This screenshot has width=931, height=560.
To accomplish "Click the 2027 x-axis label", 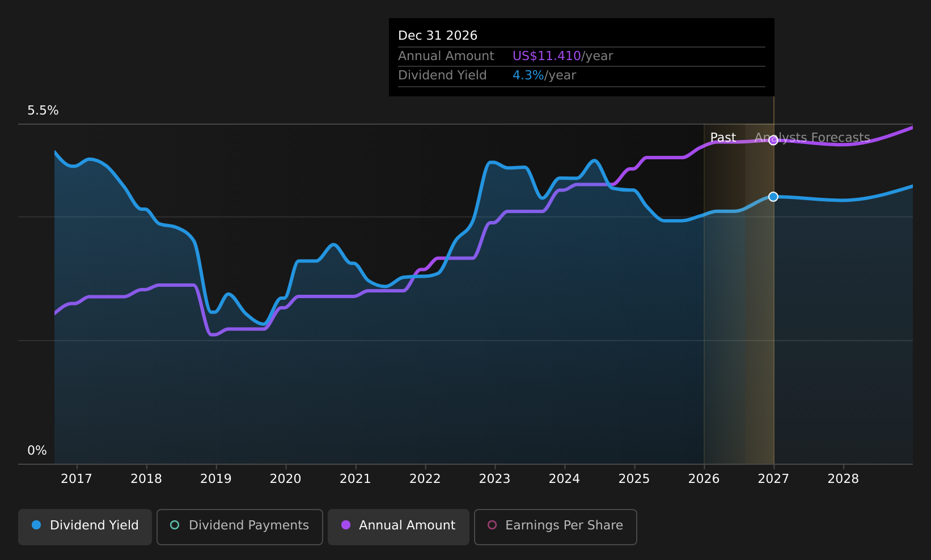I will [774, 479].
